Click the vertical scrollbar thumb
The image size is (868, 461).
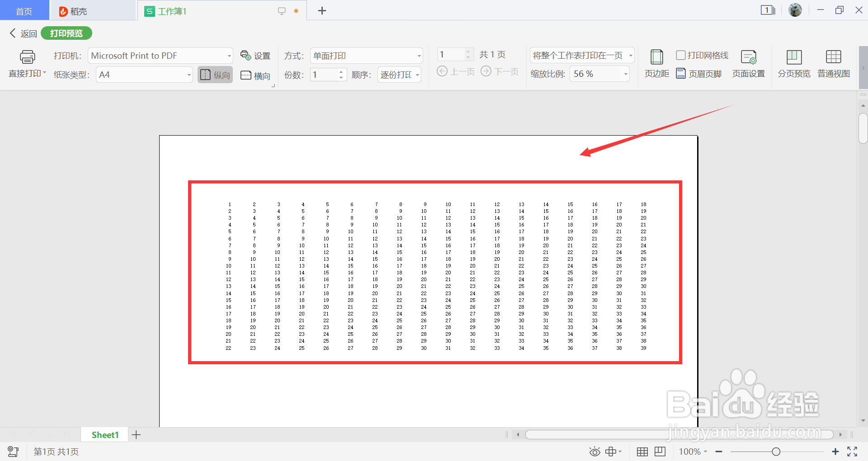click(x=863, y=128)
